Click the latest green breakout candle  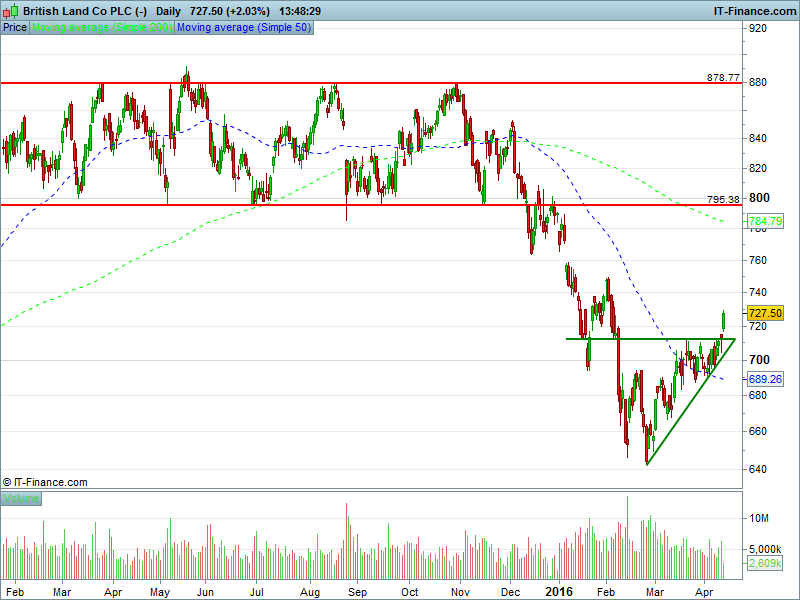pos(723,319)
